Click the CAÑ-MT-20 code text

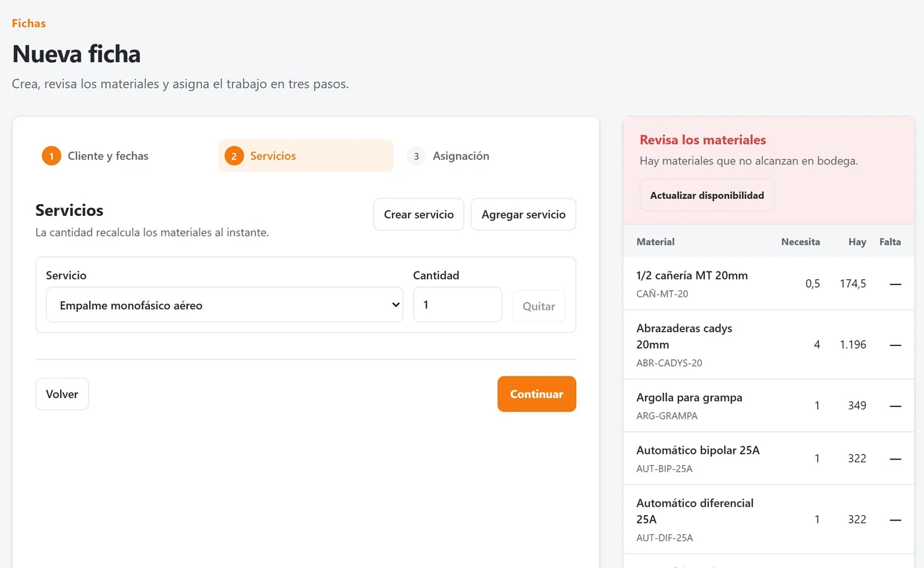coord(662,293)
